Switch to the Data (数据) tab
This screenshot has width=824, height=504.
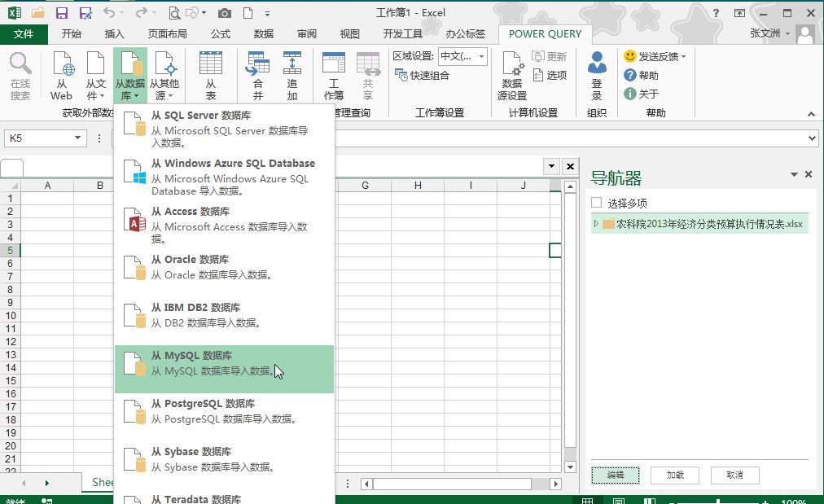click(x=264, y=33)
